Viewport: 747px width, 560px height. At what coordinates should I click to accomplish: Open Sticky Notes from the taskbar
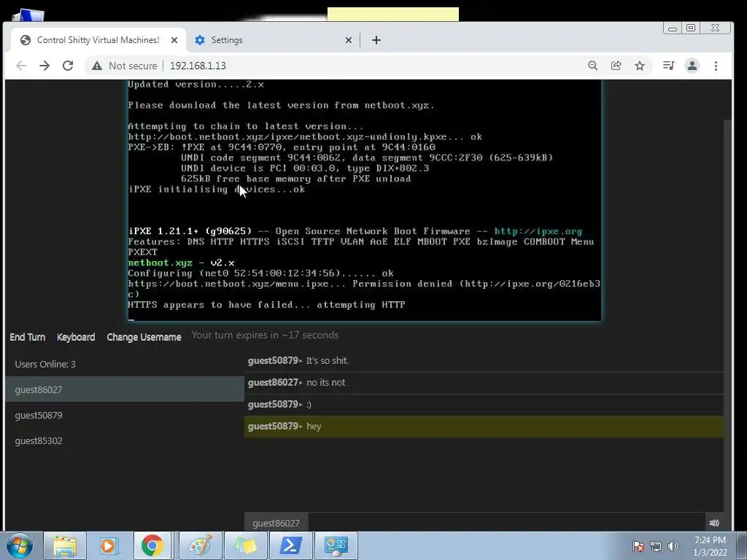click(x=245, y=545)
